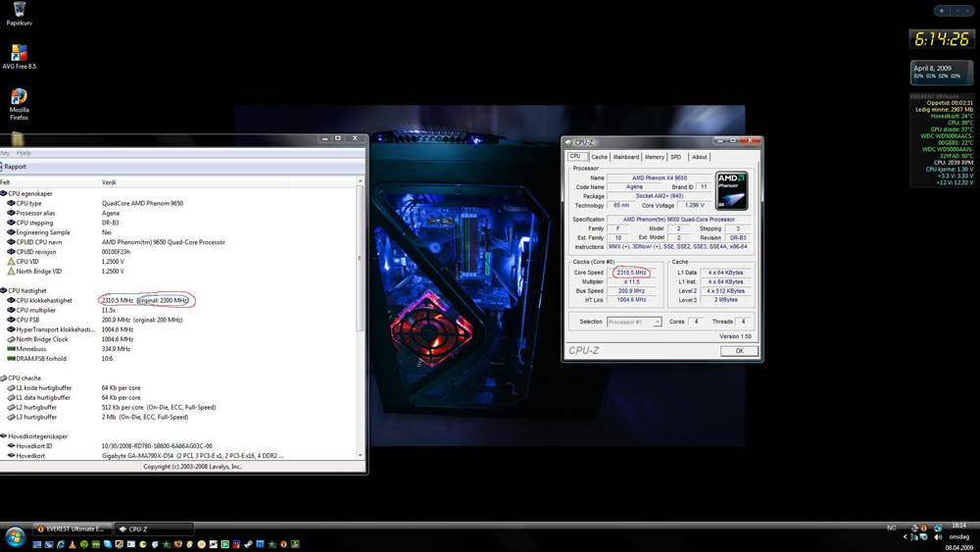Open the Papirkurv recycle bin desktop icon

pyautogui.click(x=19, y=14)
